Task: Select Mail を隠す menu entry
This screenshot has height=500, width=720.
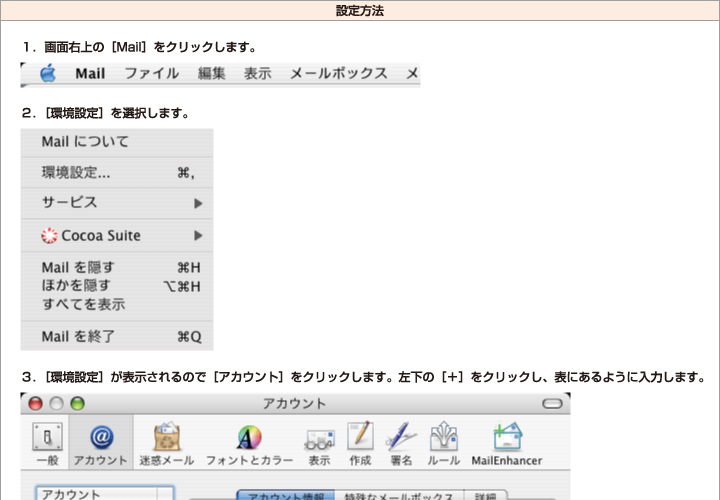Action: pos(117,267)
